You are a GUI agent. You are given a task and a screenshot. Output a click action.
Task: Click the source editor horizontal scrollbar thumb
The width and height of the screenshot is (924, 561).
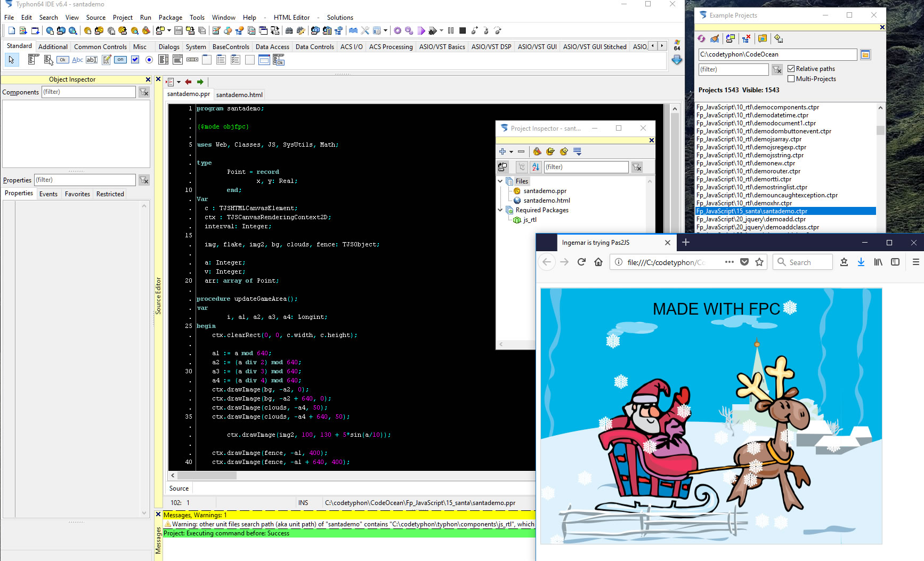[x=207, y=475]
